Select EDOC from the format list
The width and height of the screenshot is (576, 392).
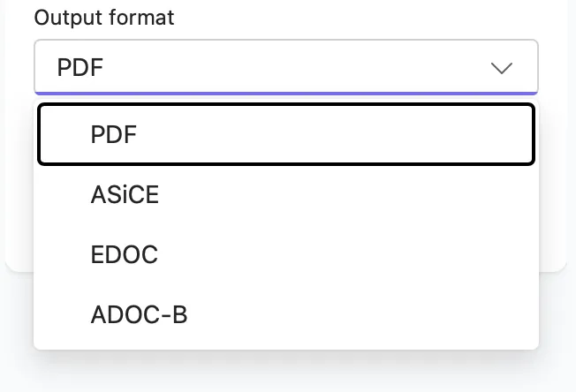(x=285, y=254)
